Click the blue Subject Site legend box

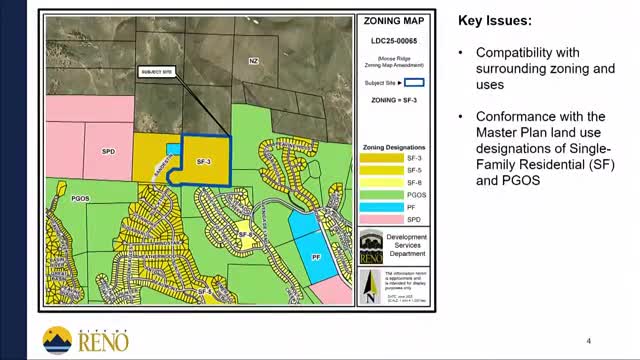coord(414,82)
